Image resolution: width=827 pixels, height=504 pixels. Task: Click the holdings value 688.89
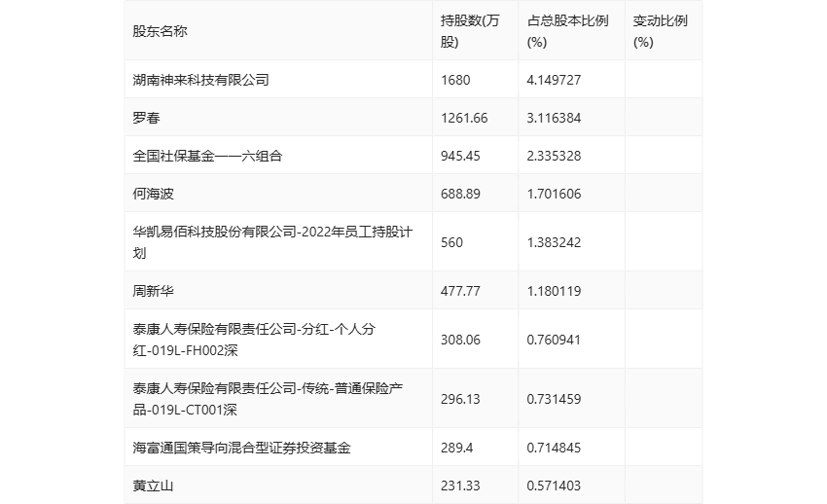[x=460, y=194]
